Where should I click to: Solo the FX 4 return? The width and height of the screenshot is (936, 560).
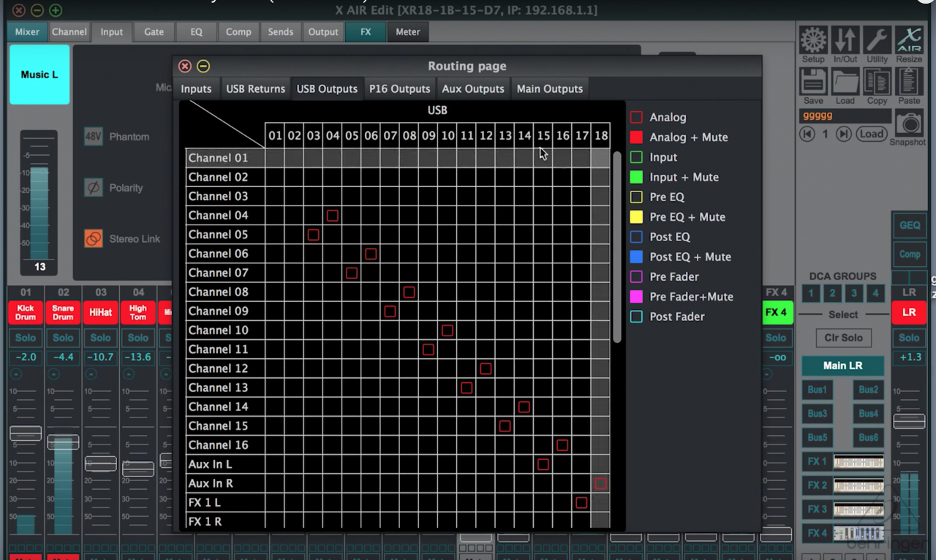(x=776, y=338)
